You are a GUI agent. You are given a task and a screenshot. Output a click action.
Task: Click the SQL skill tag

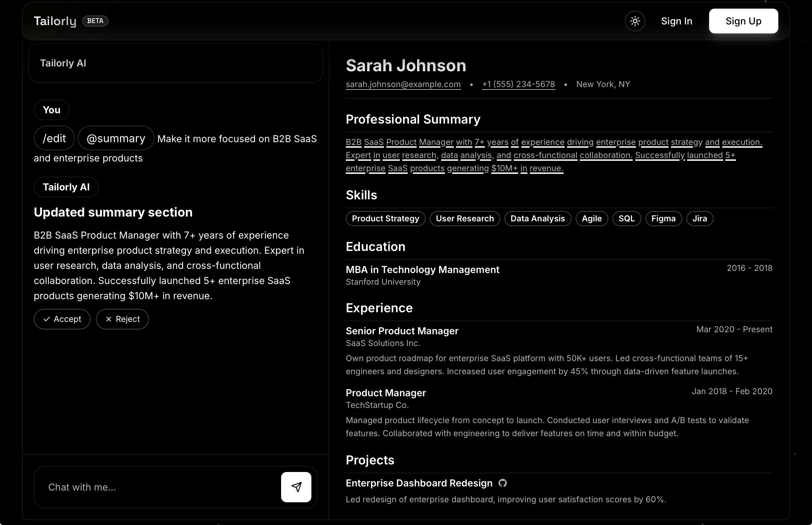click(x=627, y=219)
